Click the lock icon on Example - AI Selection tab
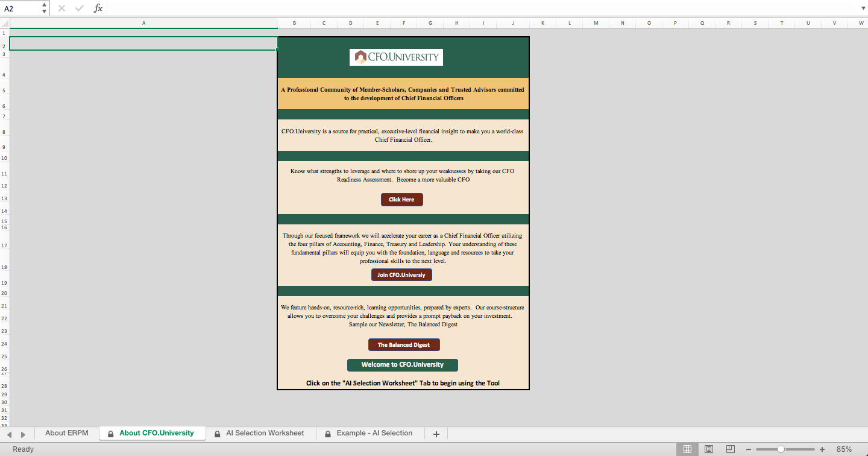 (x=327, y=434)
